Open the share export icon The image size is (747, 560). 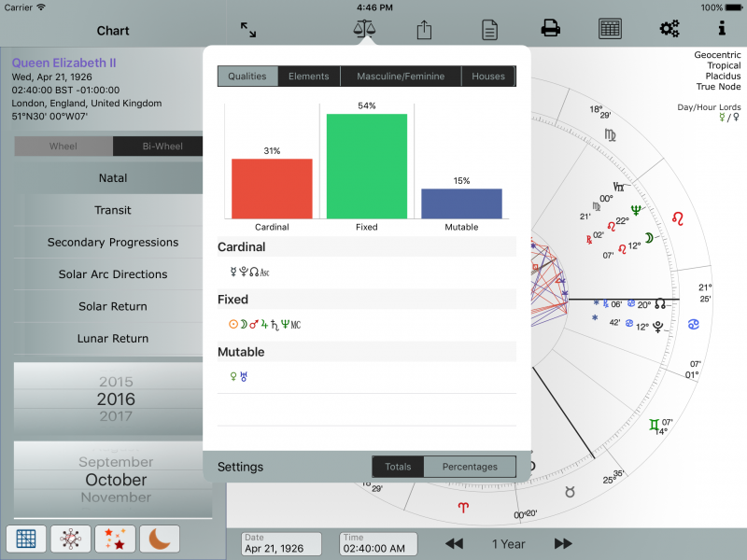click(x=424, y=30)
